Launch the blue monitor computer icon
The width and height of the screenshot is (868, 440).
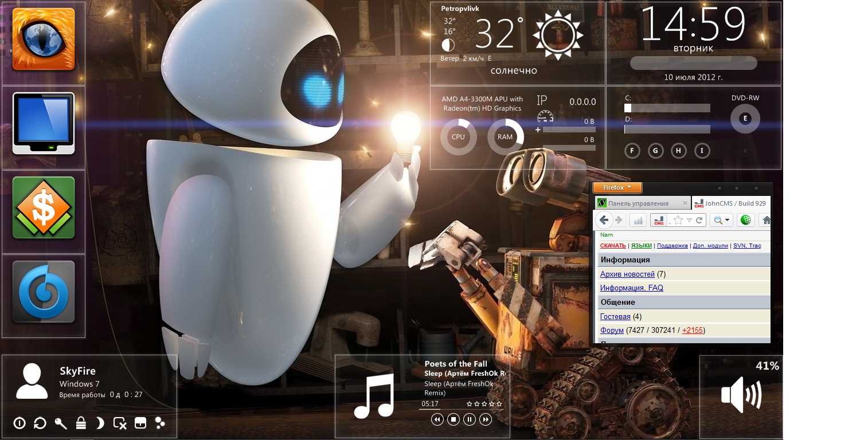tap(44, 124)
